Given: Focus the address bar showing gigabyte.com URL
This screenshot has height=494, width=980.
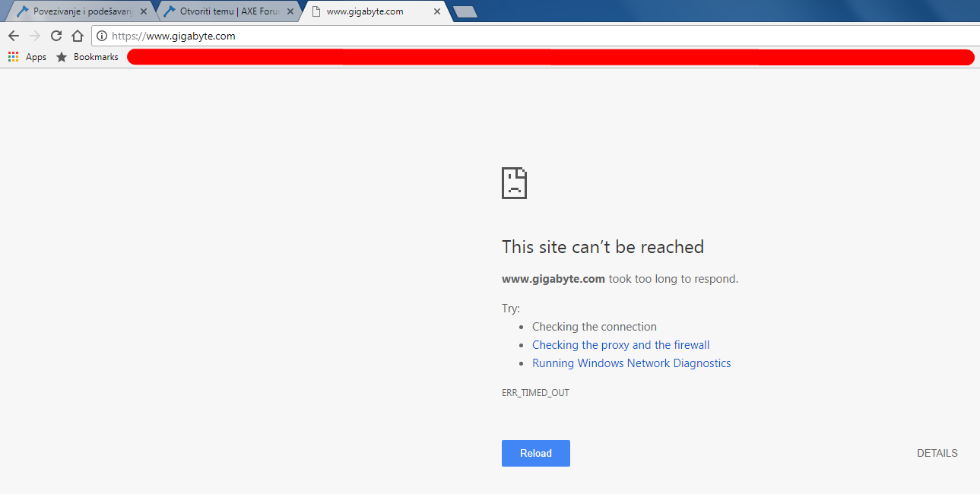Looking at the screenshot, I should [532, 36].
